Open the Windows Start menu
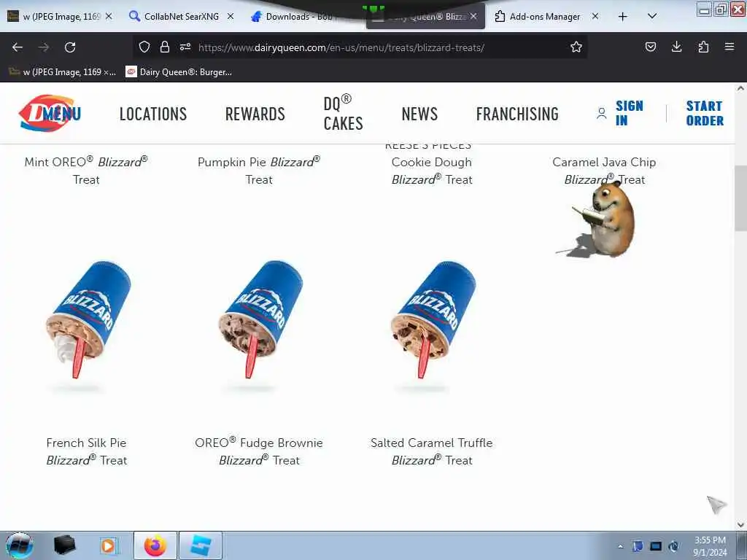 tap(20, 545)
